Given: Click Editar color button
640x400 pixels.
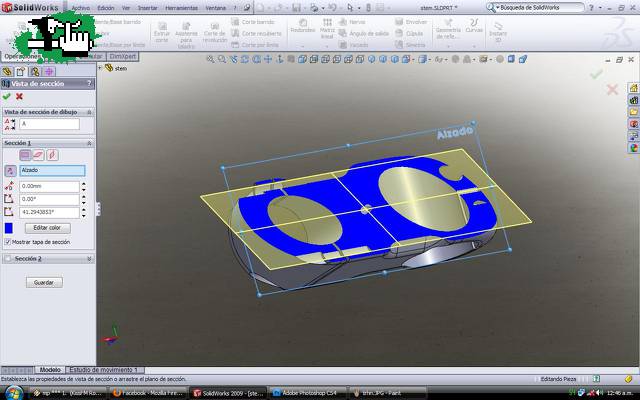Looking at the screenshot, I should click(x=47, y=228).
